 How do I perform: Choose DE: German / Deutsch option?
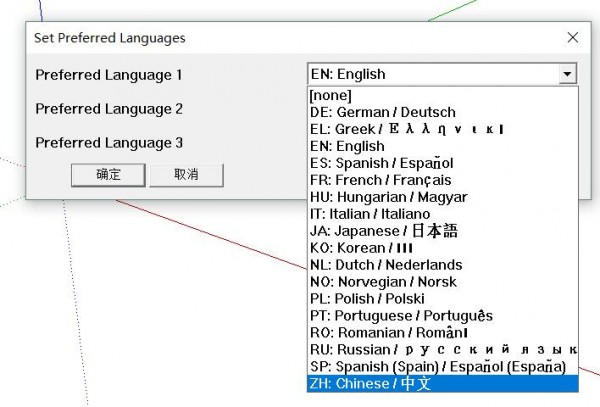coord(382,112)
